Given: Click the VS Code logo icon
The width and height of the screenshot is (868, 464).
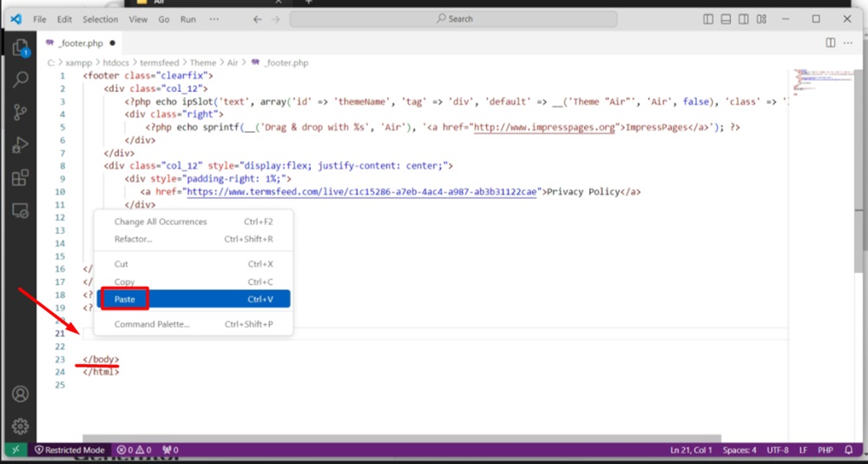Looking at the screenshot, I should pyautogui.click(x=16, y=19).
